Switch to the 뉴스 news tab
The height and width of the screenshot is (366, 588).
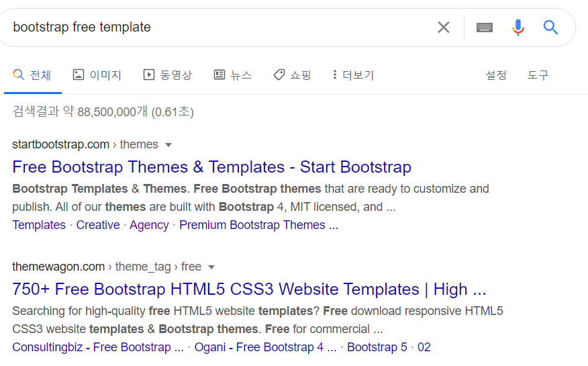[233, 75]
